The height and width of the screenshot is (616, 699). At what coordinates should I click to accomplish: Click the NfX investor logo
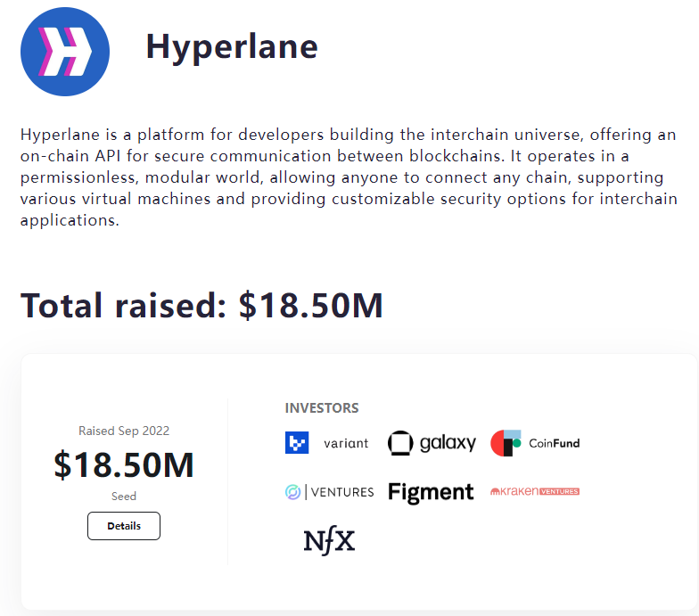pyautogui.click(x=330, y=540)
